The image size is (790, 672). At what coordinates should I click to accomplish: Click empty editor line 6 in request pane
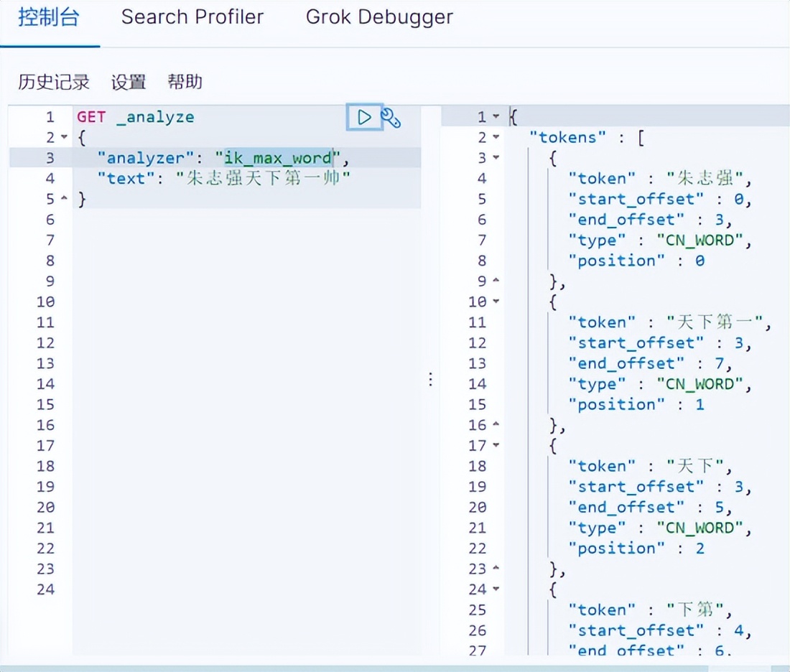tap(247, 220)
